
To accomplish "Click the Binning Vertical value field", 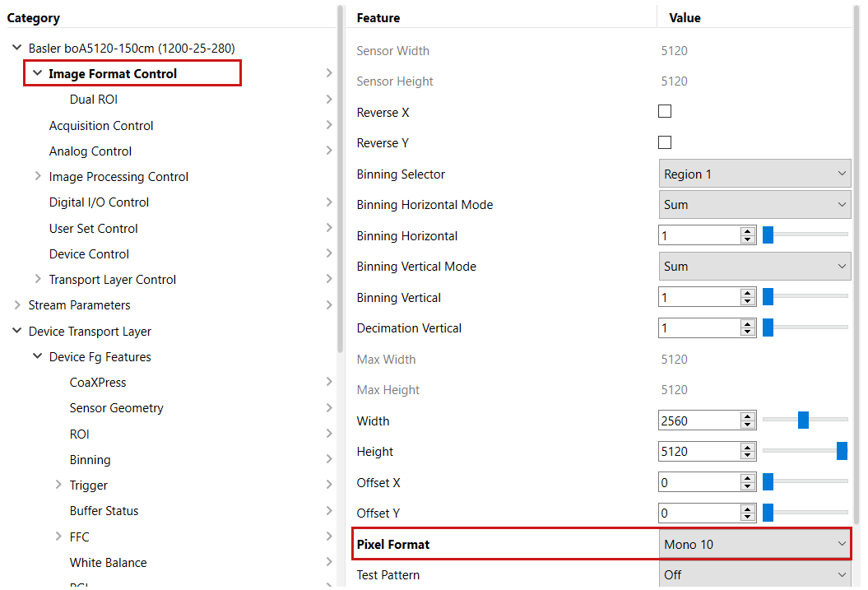I will [699, 297].
